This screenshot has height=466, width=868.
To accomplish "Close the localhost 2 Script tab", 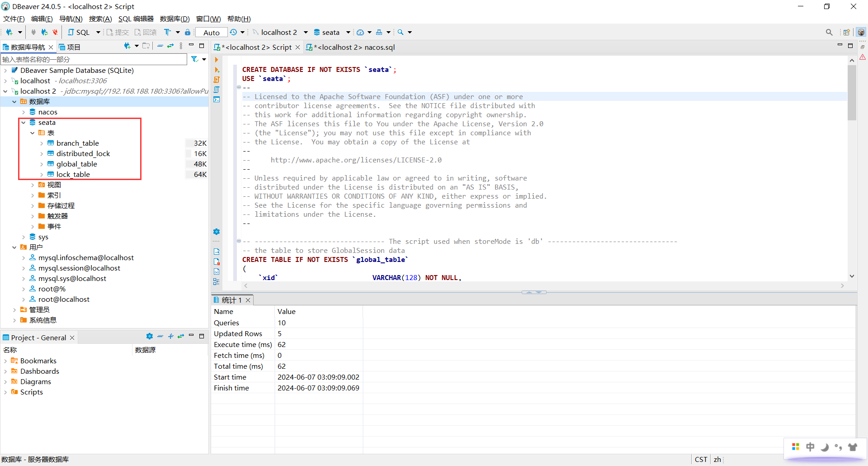I will pos(297,47).
